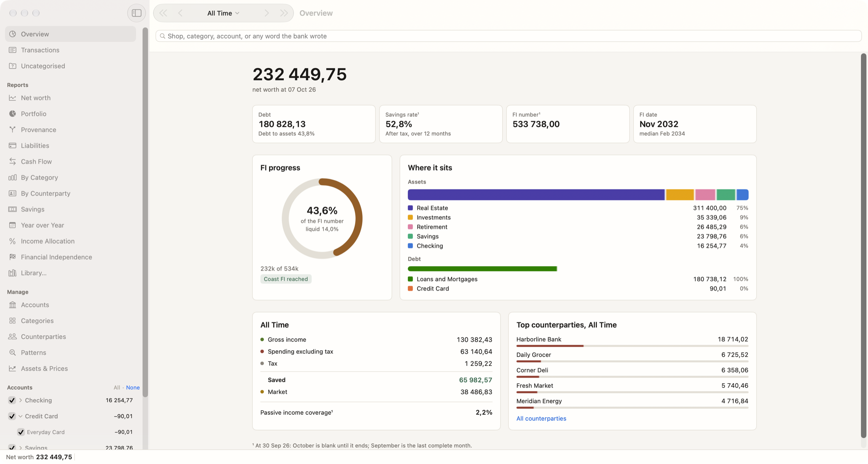Click the Financial Independence flag icon
Viewport: 868px width, 464px height.
[x=13, y=257]
